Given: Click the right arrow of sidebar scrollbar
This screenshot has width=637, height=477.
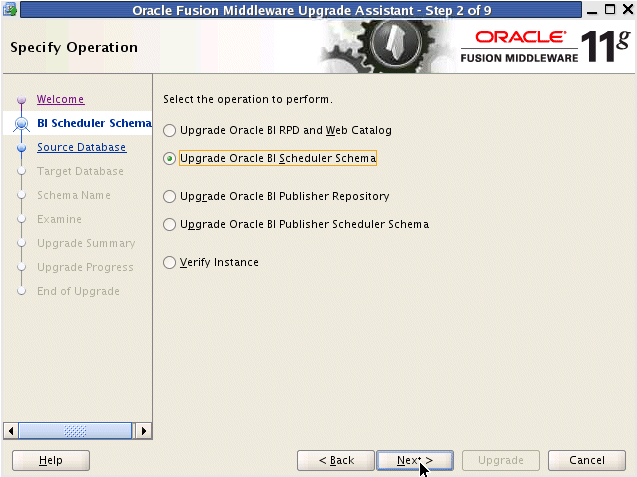Looking at the screenshot, I should point(143,431).
